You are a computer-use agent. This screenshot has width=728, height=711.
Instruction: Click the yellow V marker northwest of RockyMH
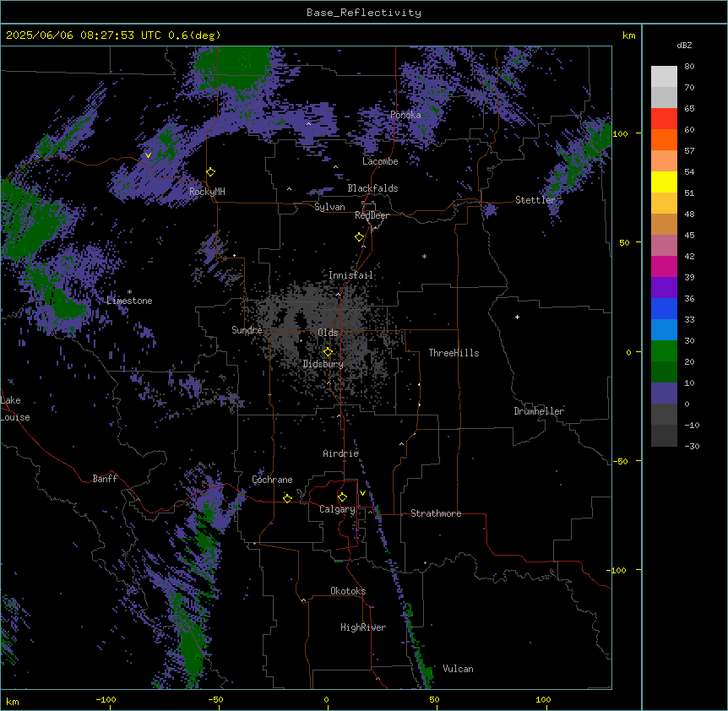(x=148, y=155)
